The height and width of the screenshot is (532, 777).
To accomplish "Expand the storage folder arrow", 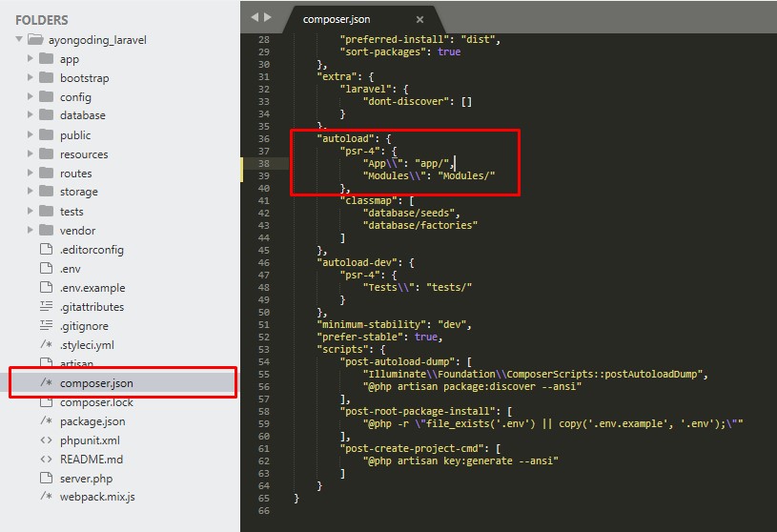I will pos(30,191).
